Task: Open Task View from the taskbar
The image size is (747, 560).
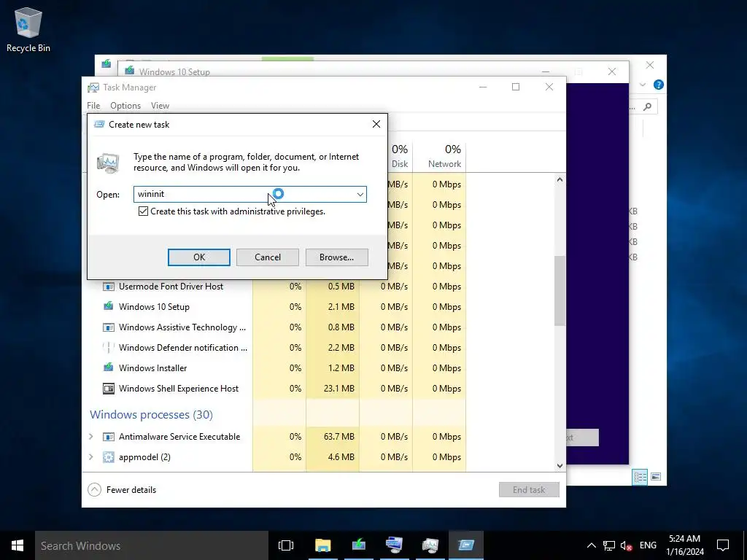Action: tap(286, 545)
